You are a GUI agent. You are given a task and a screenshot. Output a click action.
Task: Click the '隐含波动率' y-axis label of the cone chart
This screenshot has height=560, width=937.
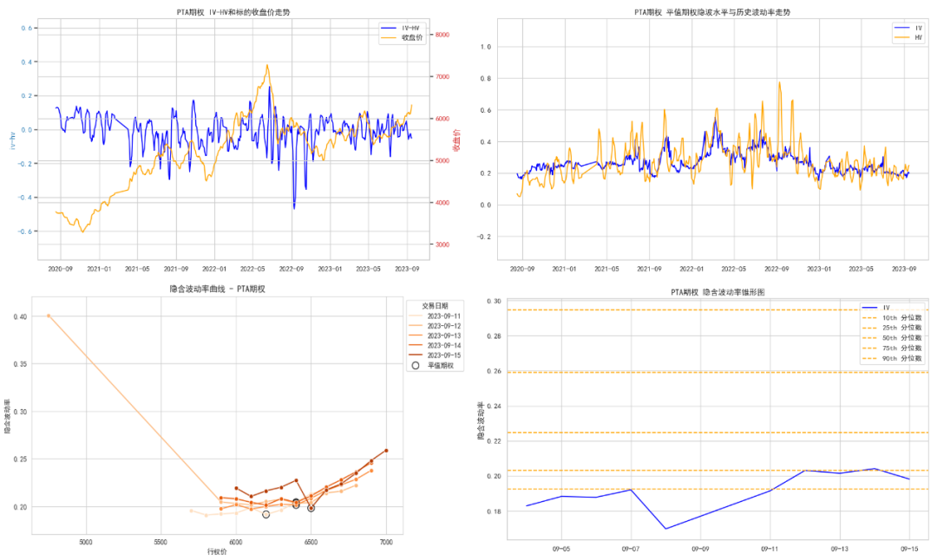[481, 421]
